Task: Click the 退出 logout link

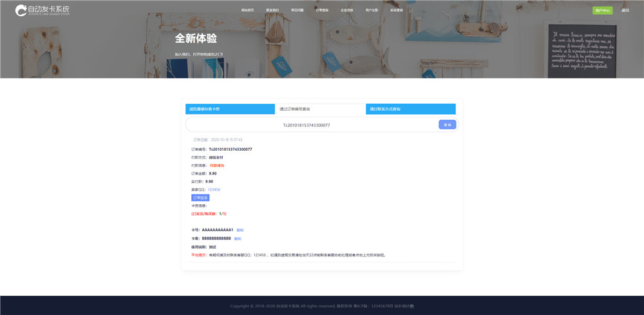Action: [x=625, y=10]
